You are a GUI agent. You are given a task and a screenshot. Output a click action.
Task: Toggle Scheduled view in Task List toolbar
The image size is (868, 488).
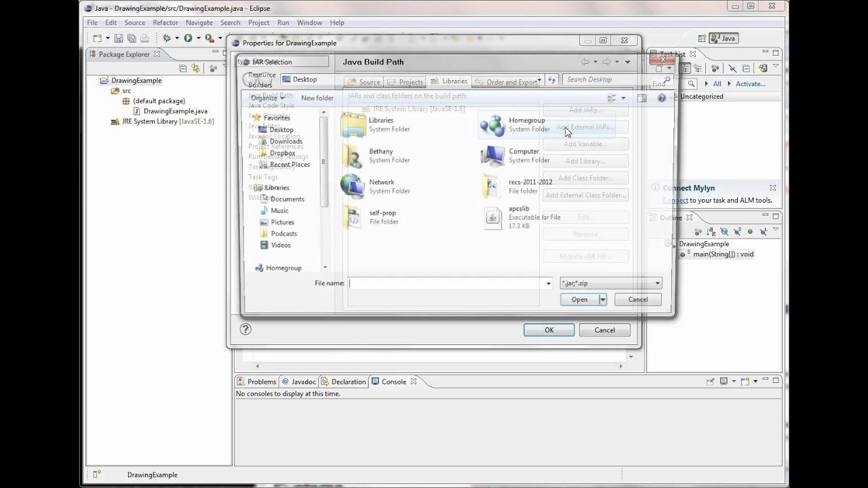(x=698, y=68)
